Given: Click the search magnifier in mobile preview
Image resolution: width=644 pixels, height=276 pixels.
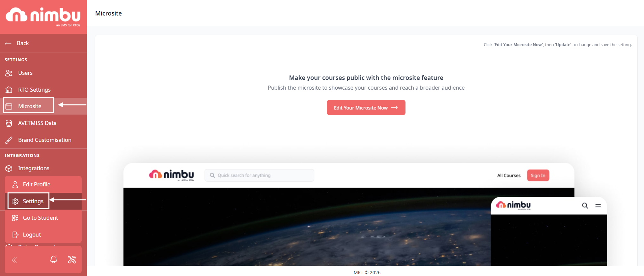Looking at the screenshot, I should coord(585,206).
